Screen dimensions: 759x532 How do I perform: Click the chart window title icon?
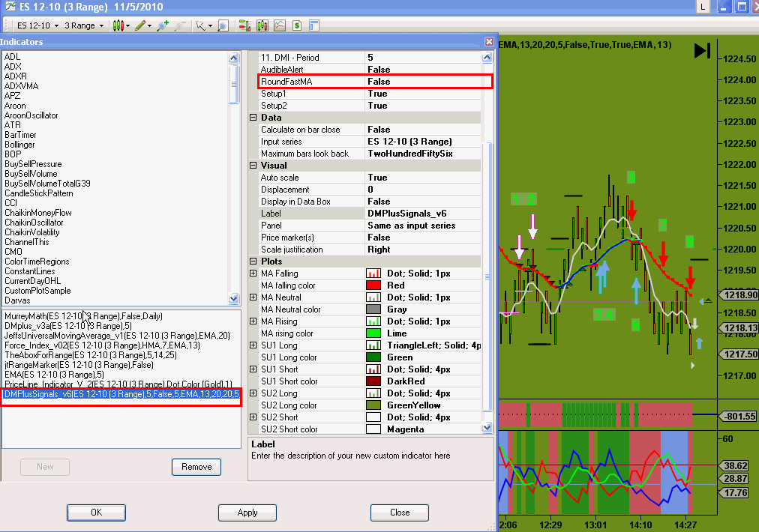[x=10, y=7]
